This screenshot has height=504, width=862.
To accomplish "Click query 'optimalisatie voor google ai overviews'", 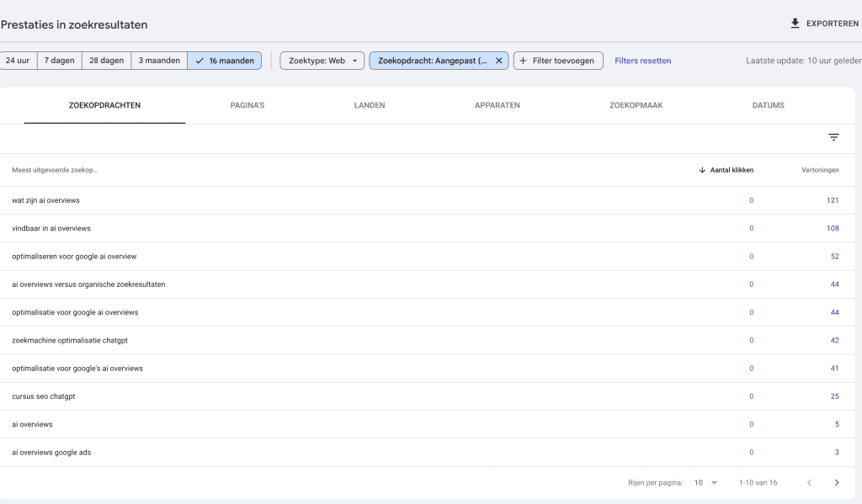I will [75, 313].
